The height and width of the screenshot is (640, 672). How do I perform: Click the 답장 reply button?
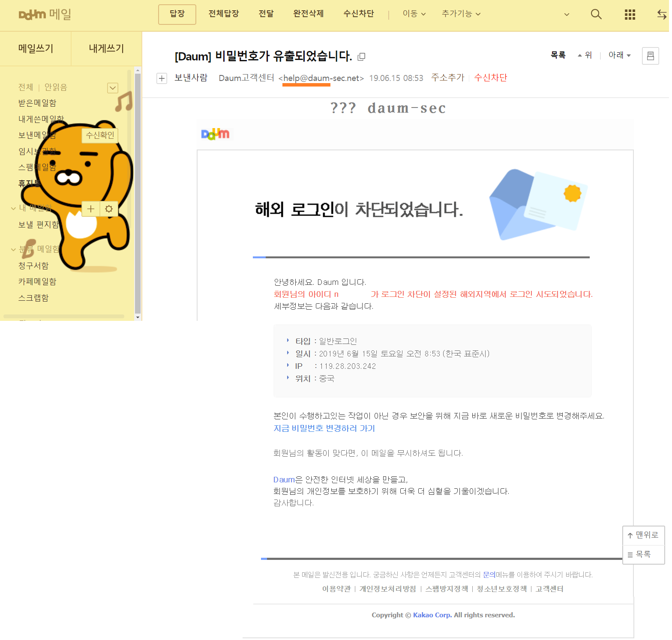177,14
